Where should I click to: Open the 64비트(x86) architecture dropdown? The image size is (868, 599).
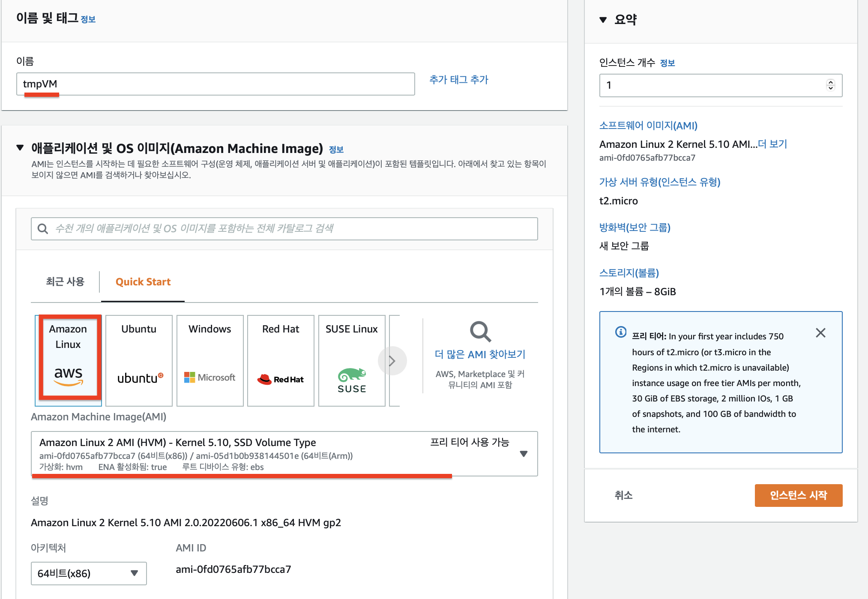(x=89, y=573)
